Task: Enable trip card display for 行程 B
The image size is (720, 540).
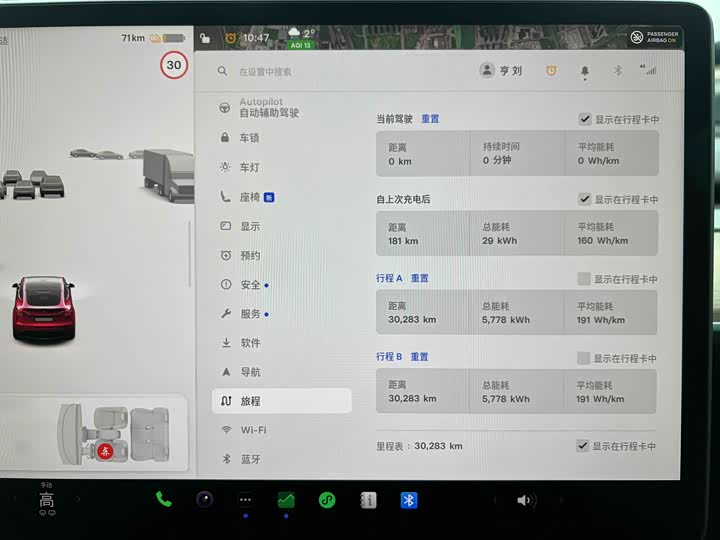Action: pyautogui.click(x=584, y=358)
